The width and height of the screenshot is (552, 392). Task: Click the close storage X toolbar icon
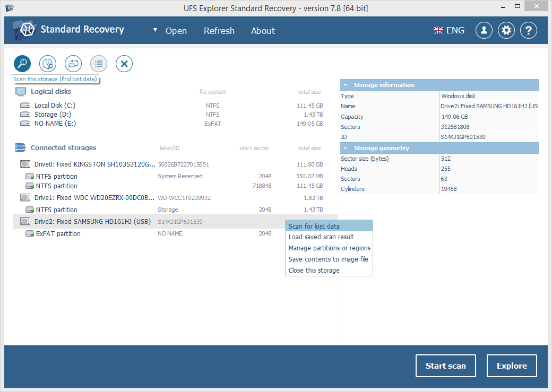124,64
